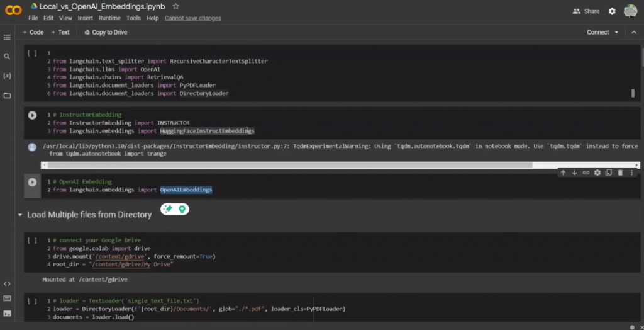Run the Google Drive mount cell

pyautogui.click(x=32, y=241)
